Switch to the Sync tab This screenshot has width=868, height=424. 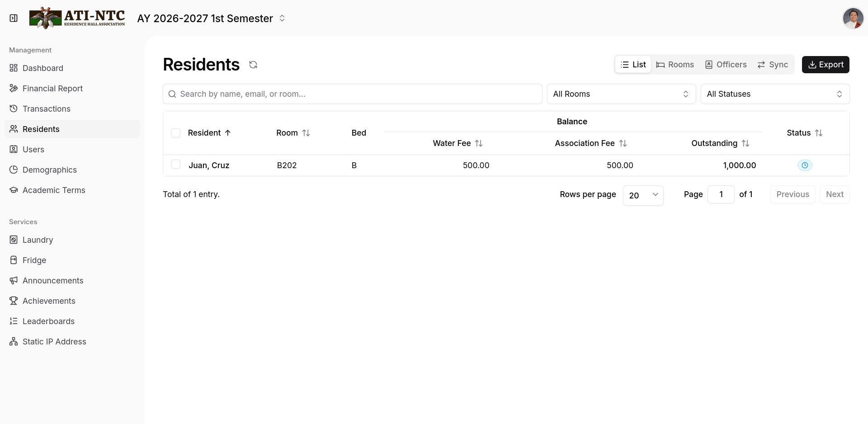tap(773, 65)
